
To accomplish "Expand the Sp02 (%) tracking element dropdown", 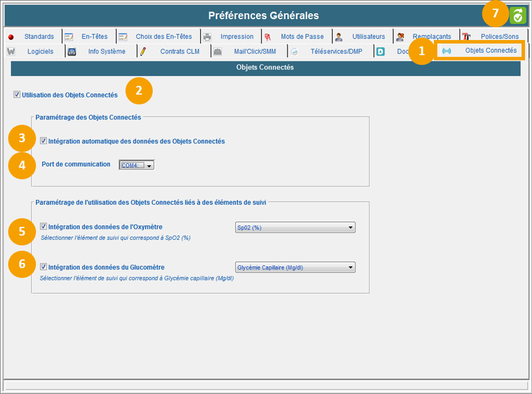I will pos(295,227).
